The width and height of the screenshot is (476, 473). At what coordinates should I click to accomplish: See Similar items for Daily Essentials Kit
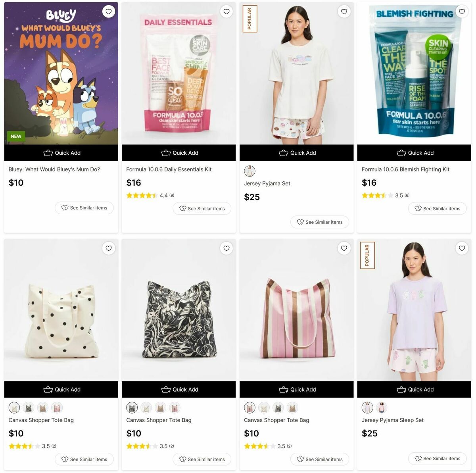(202, 208)
